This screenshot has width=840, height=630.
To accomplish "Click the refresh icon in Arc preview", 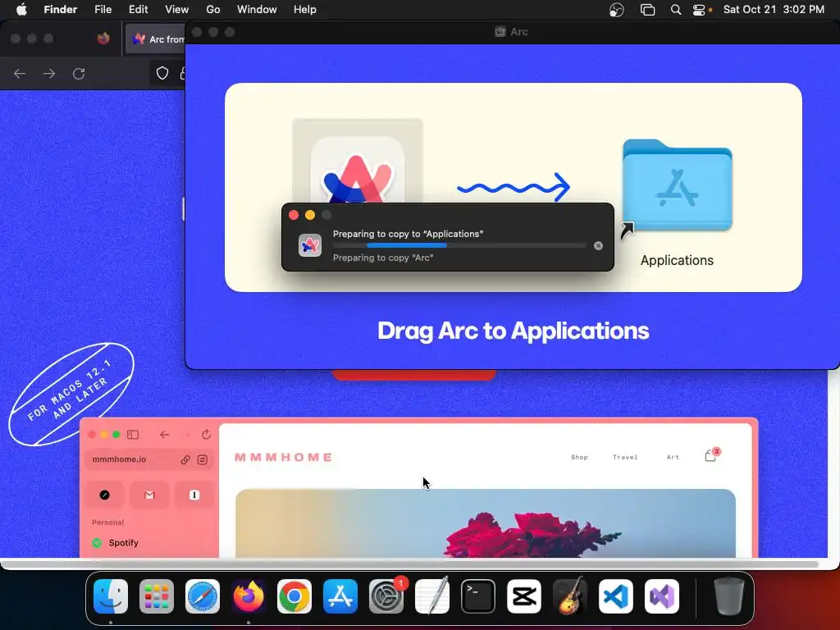I will point(206,435).
